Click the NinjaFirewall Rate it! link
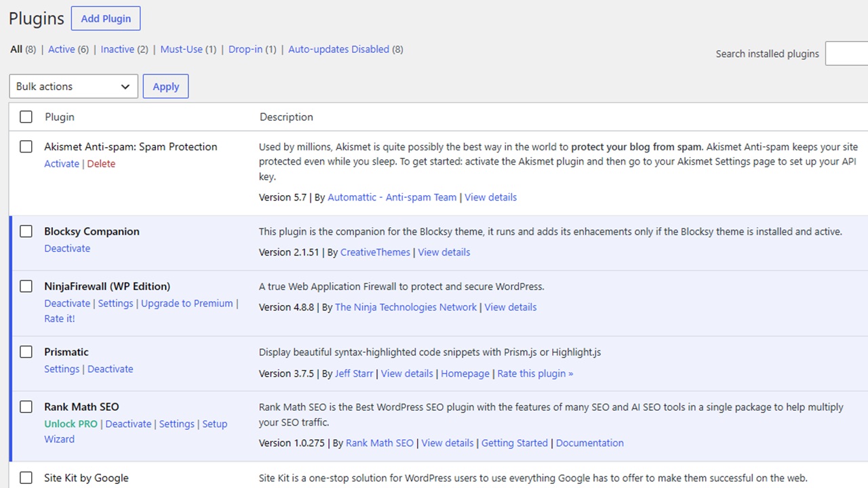868x488 pixels. point(60,319)
